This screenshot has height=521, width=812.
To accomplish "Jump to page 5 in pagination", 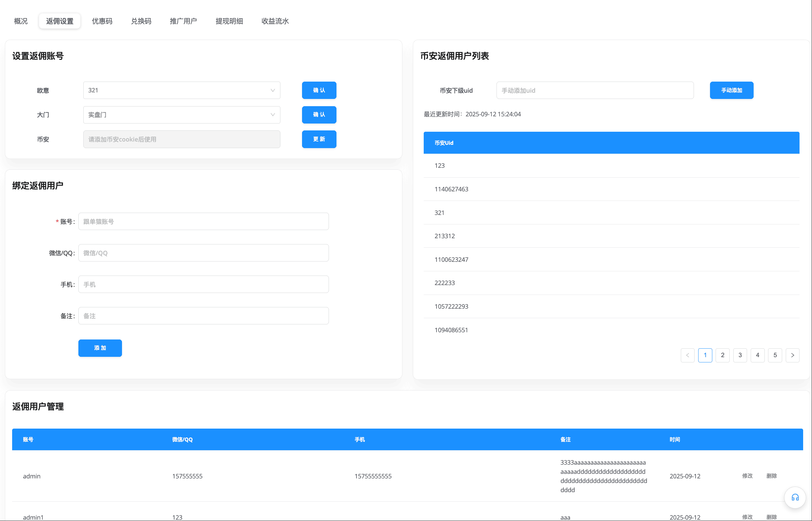I will pos(775,355).
